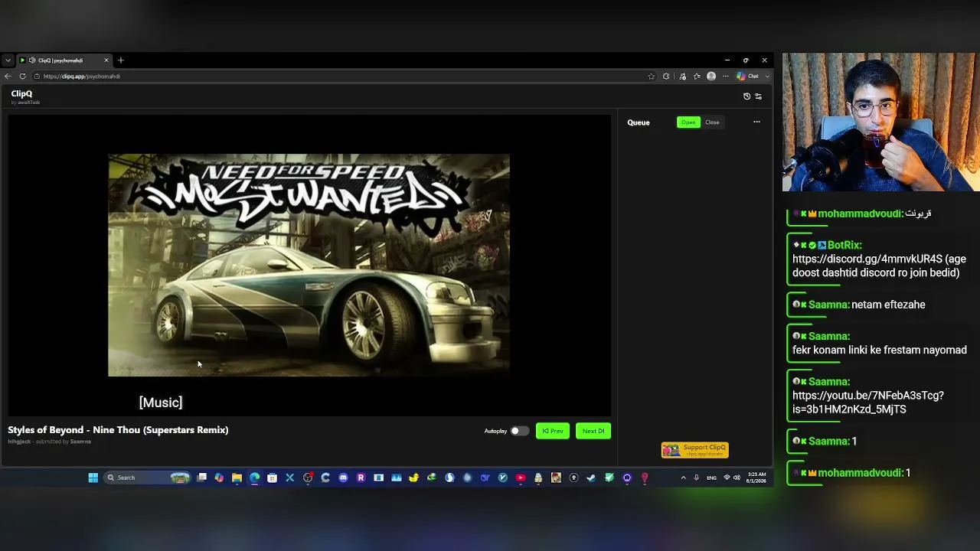Open a new browser tab
The height and width of the screenshot is (551, 980).
tap(121, 60)
